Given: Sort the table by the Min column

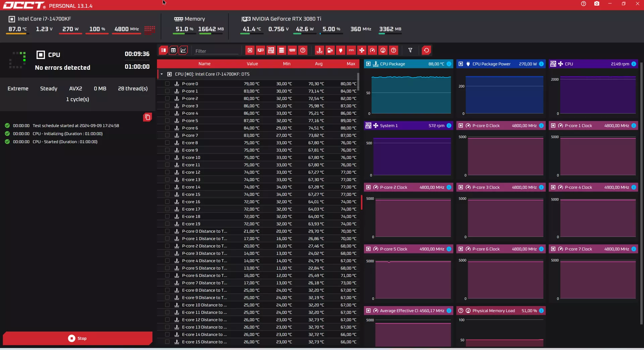Looking at the screenshot, I should pyautogui.click(x=286, y=64).
